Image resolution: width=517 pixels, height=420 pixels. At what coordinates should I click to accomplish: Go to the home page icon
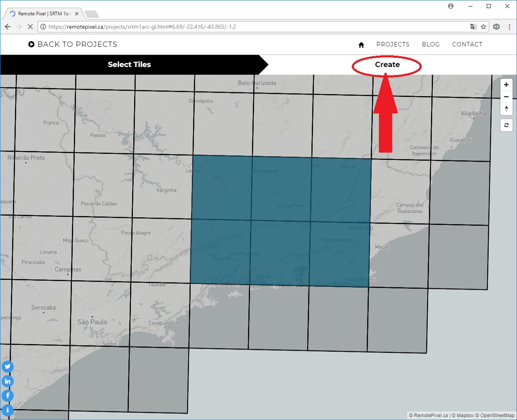[361, 45]
